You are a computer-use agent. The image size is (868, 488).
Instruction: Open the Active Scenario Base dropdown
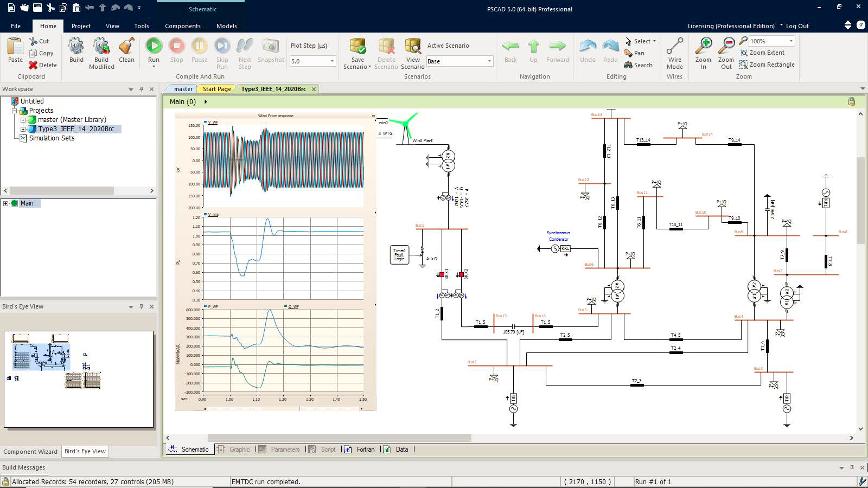(x=489, y=61)
